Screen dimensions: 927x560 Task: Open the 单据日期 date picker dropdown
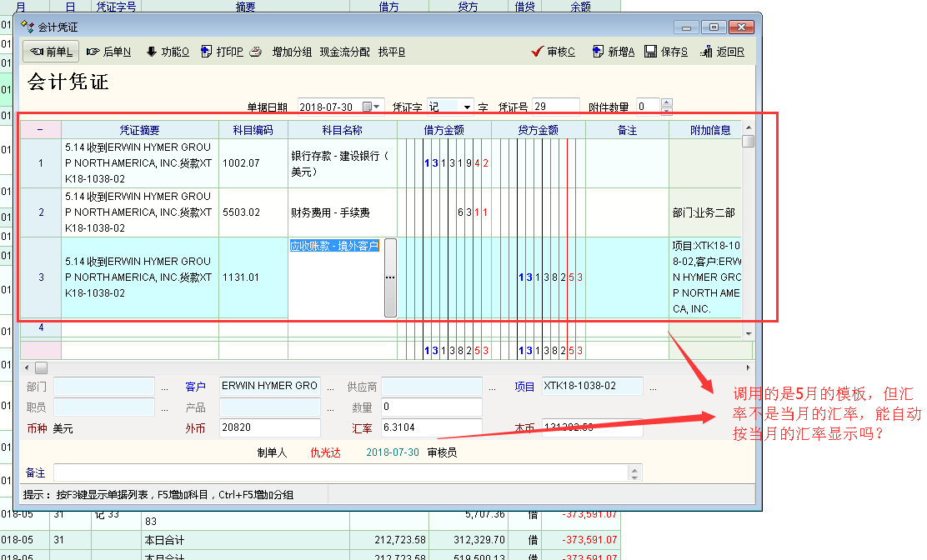pos(378,107)
